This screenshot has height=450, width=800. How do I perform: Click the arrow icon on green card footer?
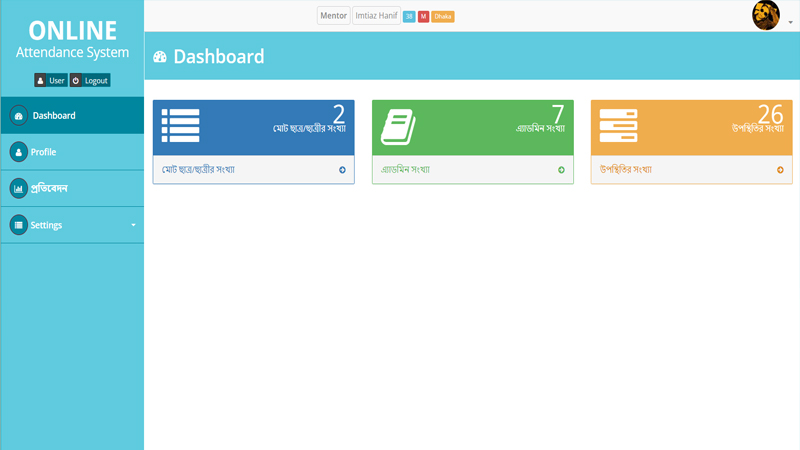point(561,170)
